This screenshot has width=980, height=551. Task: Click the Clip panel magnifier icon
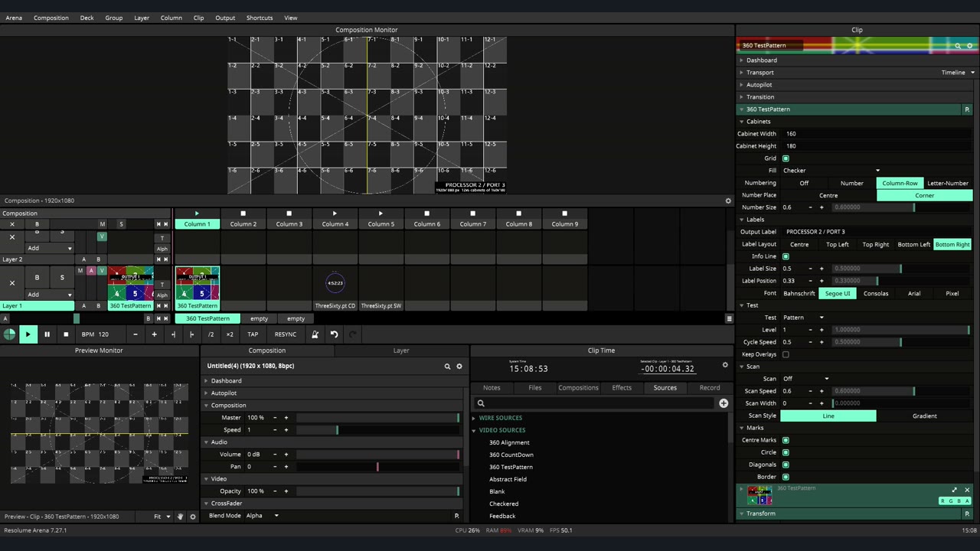point(958,46)
